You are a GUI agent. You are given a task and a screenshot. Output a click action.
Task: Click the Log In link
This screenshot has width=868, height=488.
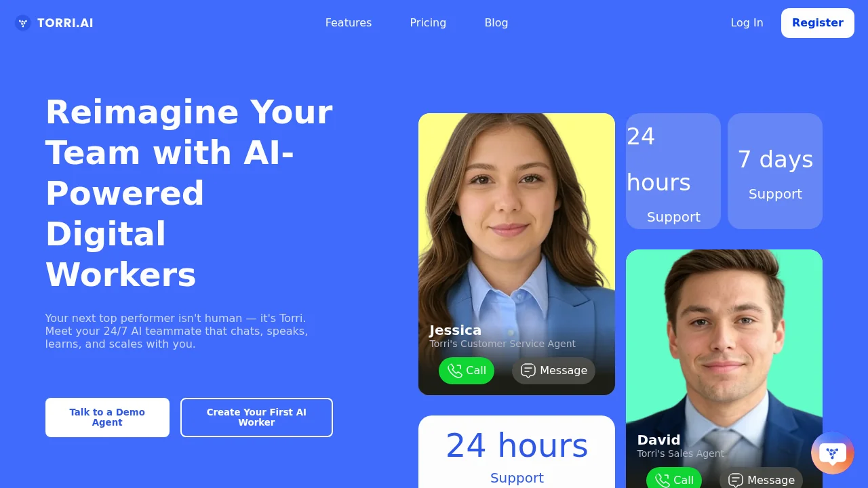tap(747, 23)
